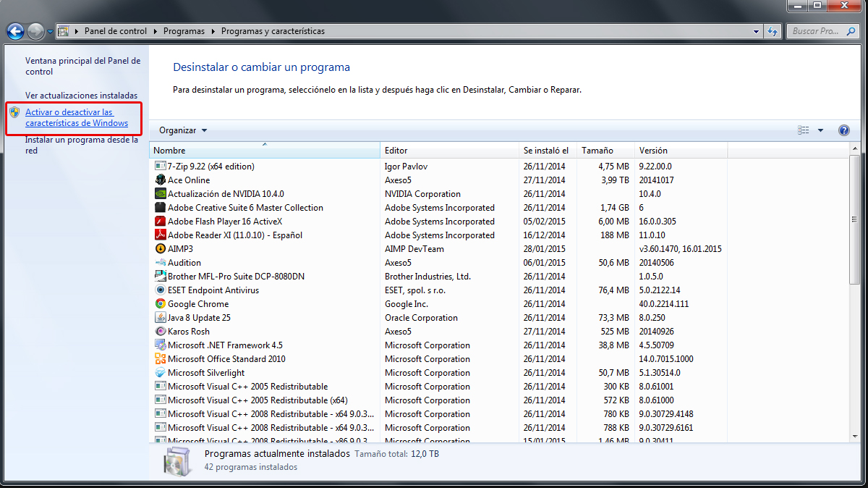Click Oracle Corporation editor cell
The image size is (868, 488).
pyautogui.click(x=421, y=318)
